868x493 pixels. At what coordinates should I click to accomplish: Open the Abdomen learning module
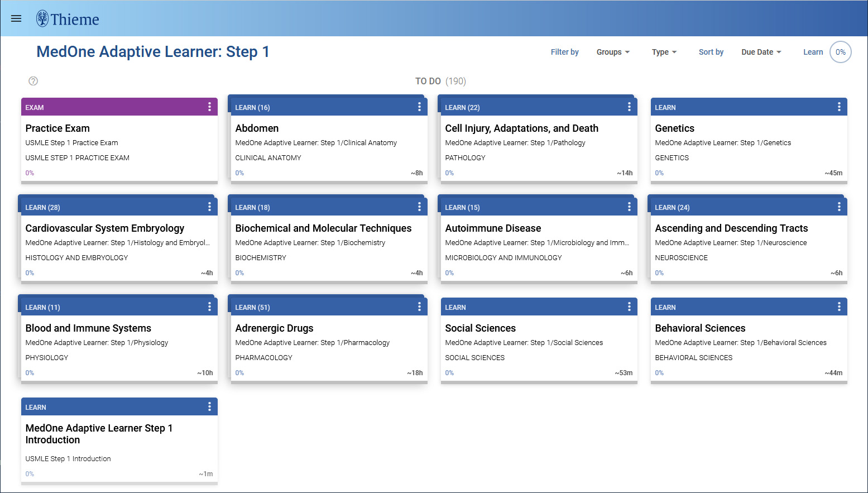coord(257,128)
